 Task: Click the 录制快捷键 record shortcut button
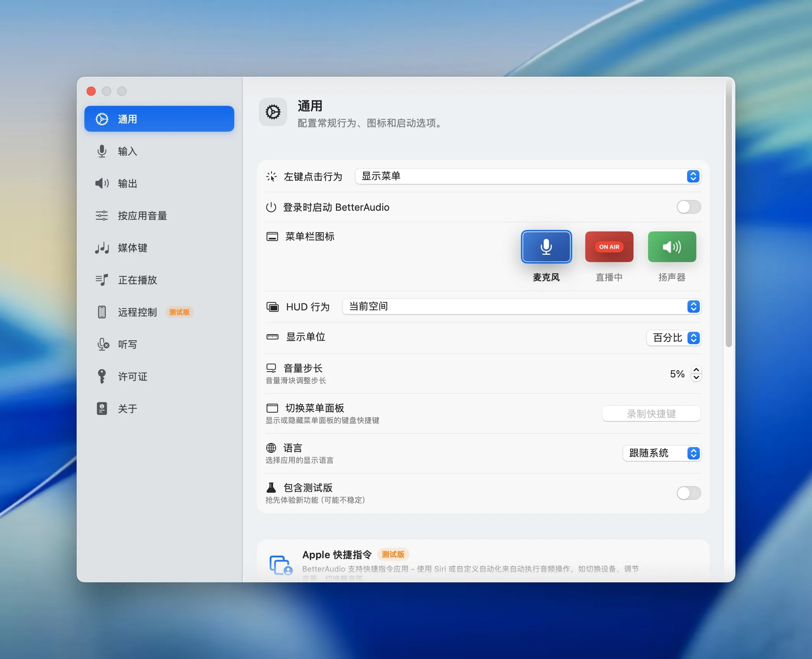(x=651, y=413)
